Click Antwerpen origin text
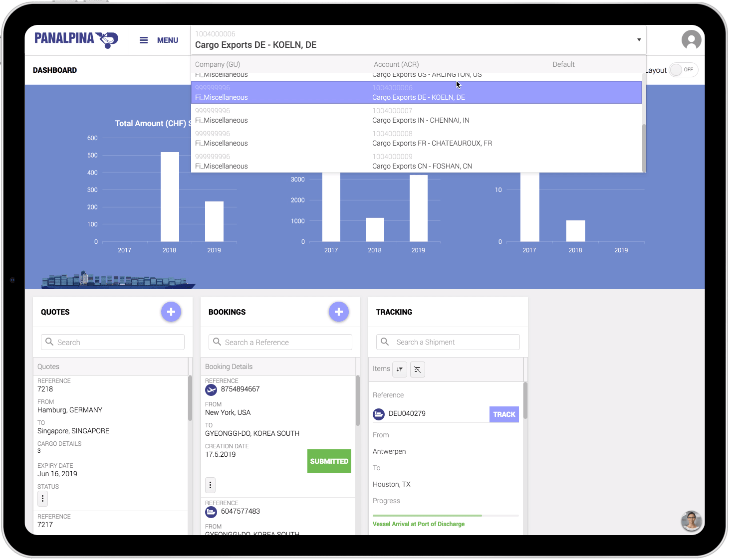Image resolution: width=730 pixels, height=560 pixels. click(389, 451)
